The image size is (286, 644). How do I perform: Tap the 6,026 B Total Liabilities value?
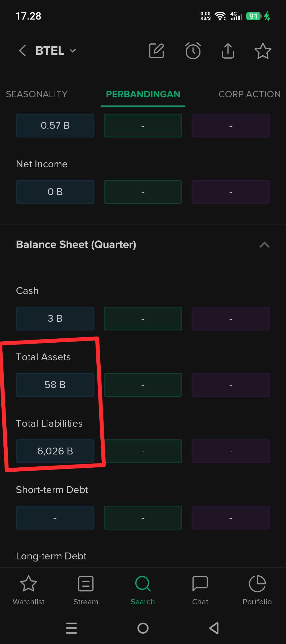pos(55,451)
